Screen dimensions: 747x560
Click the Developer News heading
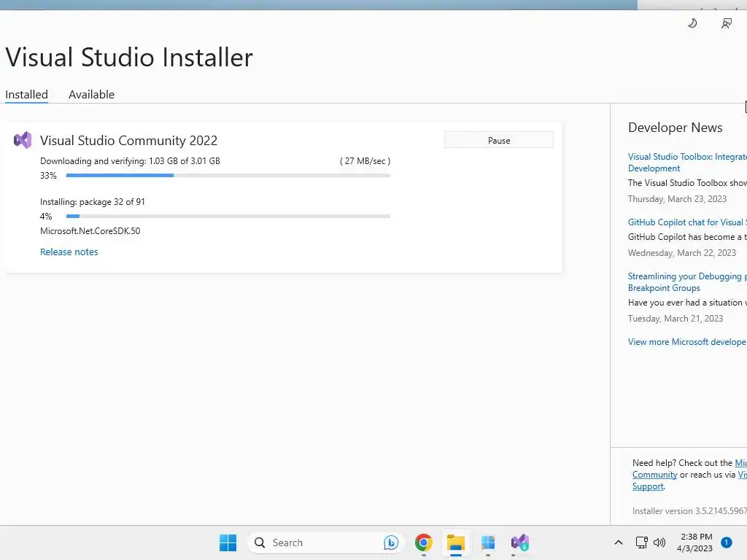[675, 128]
